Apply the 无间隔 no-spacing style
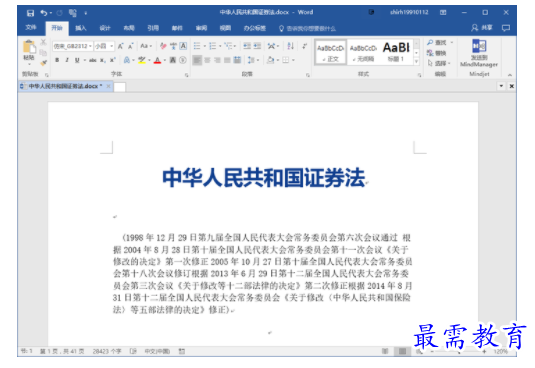535x368 pixels. coord(363,52)
